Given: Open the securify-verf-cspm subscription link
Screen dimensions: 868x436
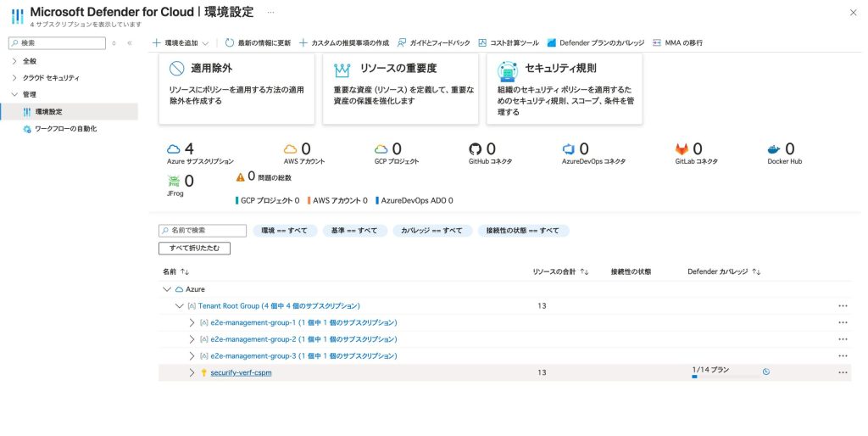Looking at the screenshot, I should click(241, 372).
